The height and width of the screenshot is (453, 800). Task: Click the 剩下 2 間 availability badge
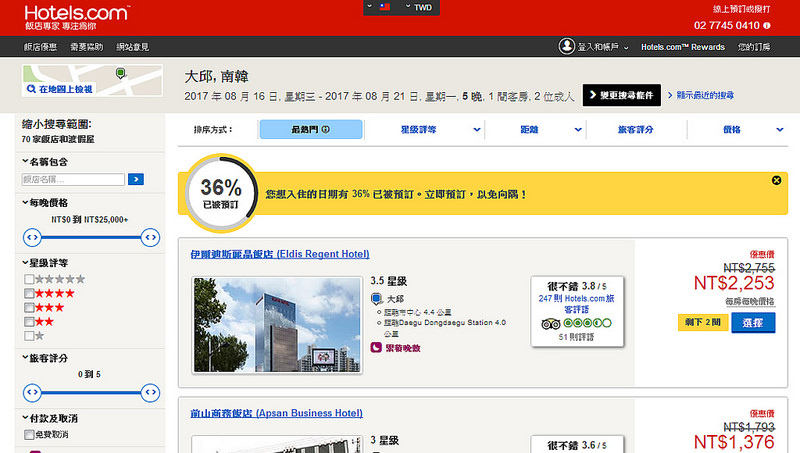703,322
